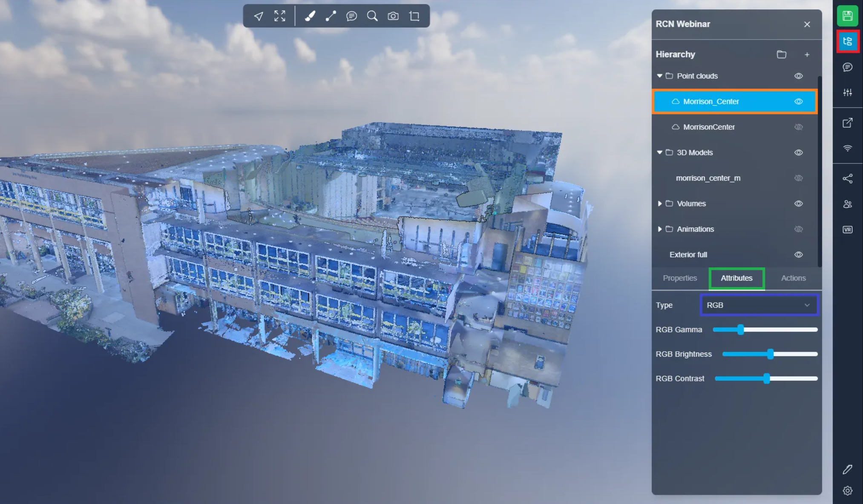863x504 pixels.
Task: Select the Exterior full tree item
Action: pyautogui.click(x=688, y=255)
